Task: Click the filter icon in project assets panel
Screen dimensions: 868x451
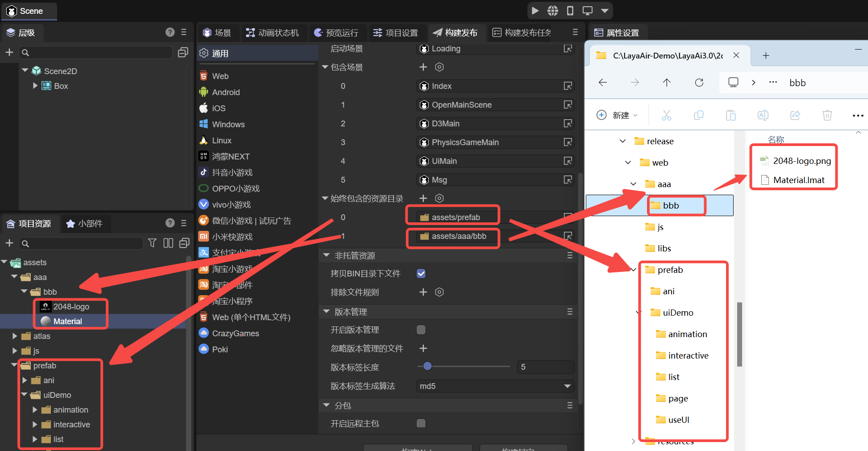Action: 152,243
